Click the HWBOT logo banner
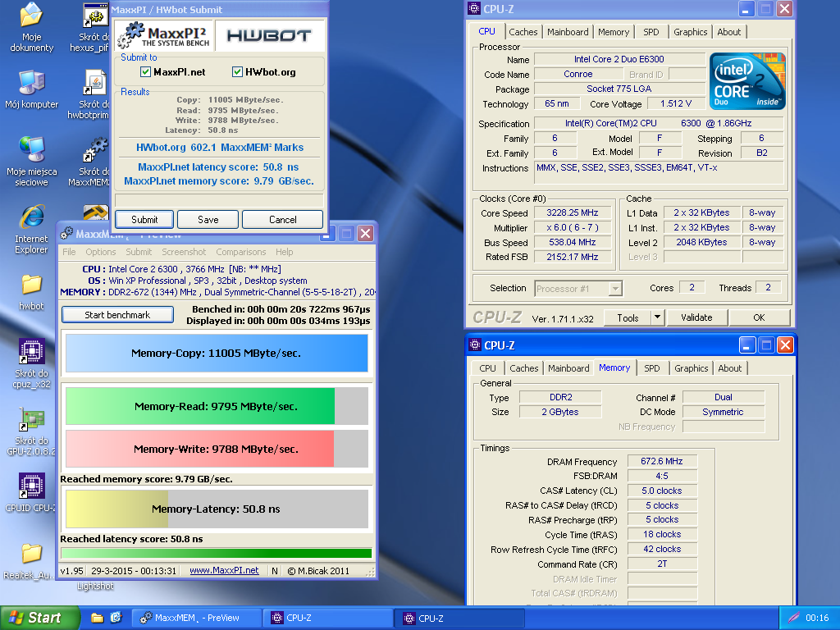Image resolution: width=840 pixels, height=630 pixels. point(269,36)
